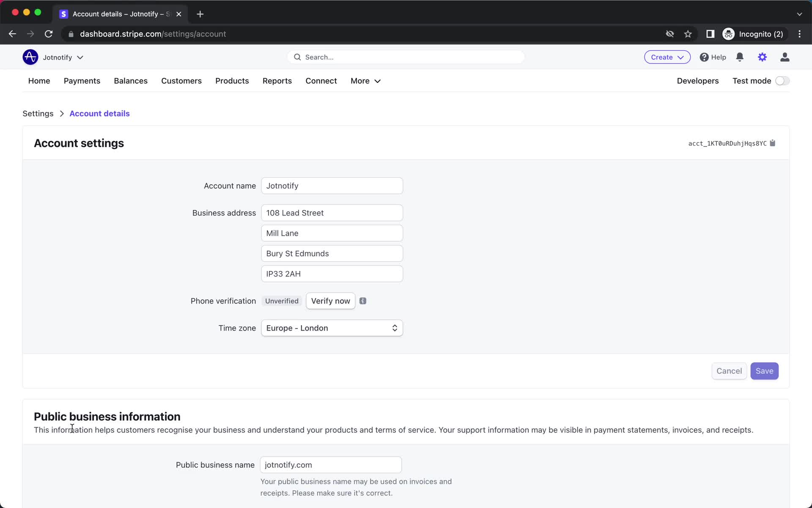This screenshot has width=812, height=508.
Task: Copy account ID with clipboard icon
Action: pos(773,143)
